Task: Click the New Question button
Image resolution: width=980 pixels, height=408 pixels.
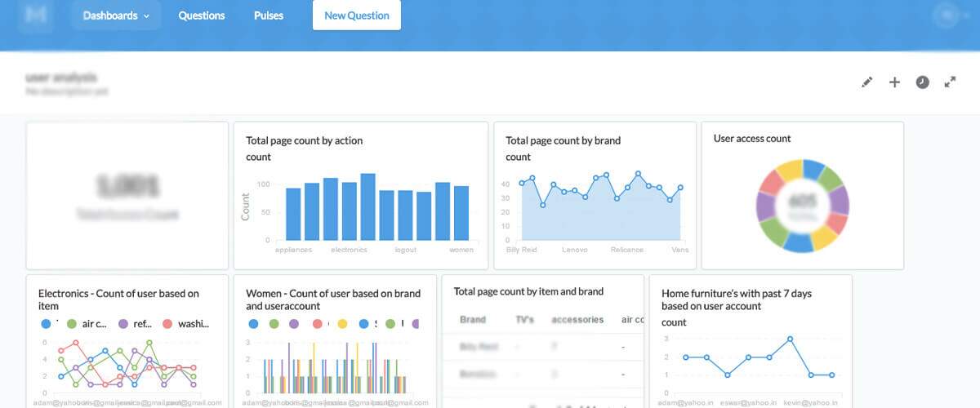Action: click(357, 16)
